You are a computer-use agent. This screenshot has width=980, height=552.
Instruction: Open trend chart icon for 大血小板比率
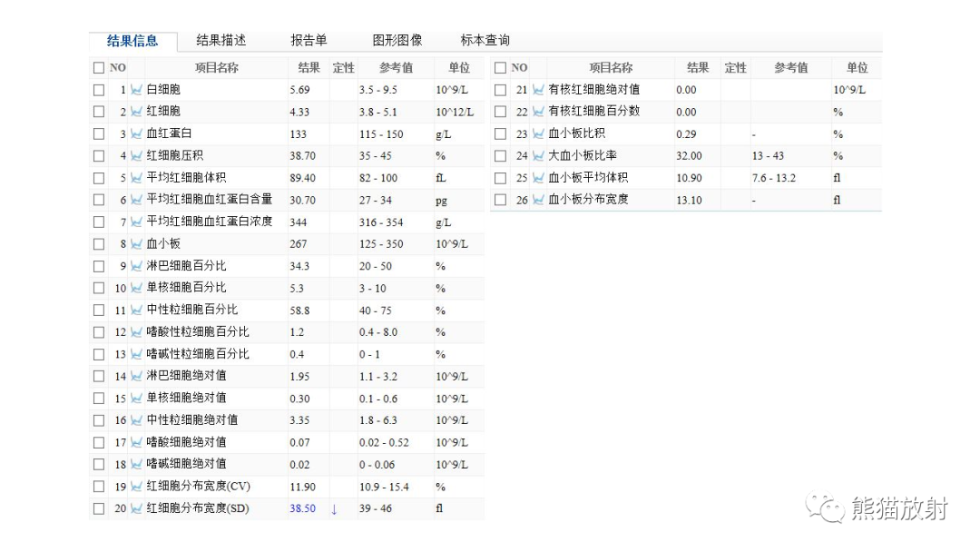(538, 156)
